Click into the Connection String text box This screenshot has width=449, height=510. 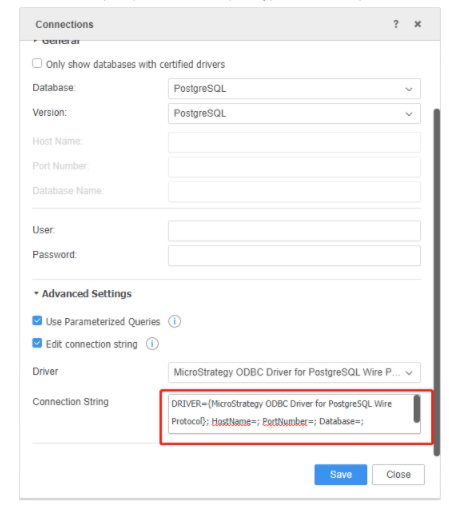[x=291, y=414]
